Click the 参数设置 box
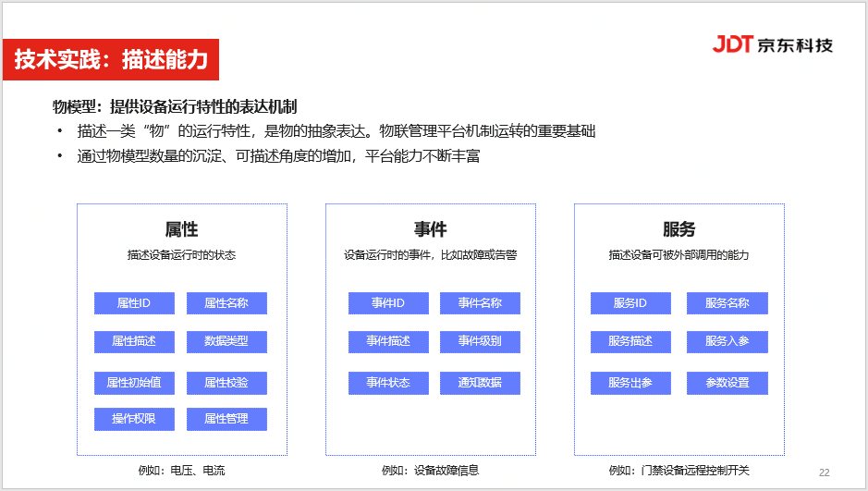The height and width of the screenshot is (491, 868). tap(727, 383)
